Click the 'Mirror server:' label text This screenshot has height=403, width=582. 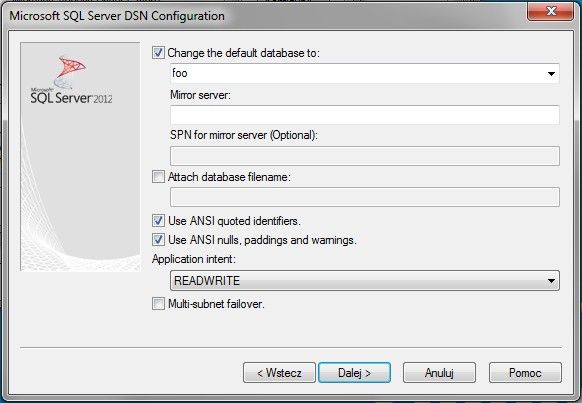(200, 95)
